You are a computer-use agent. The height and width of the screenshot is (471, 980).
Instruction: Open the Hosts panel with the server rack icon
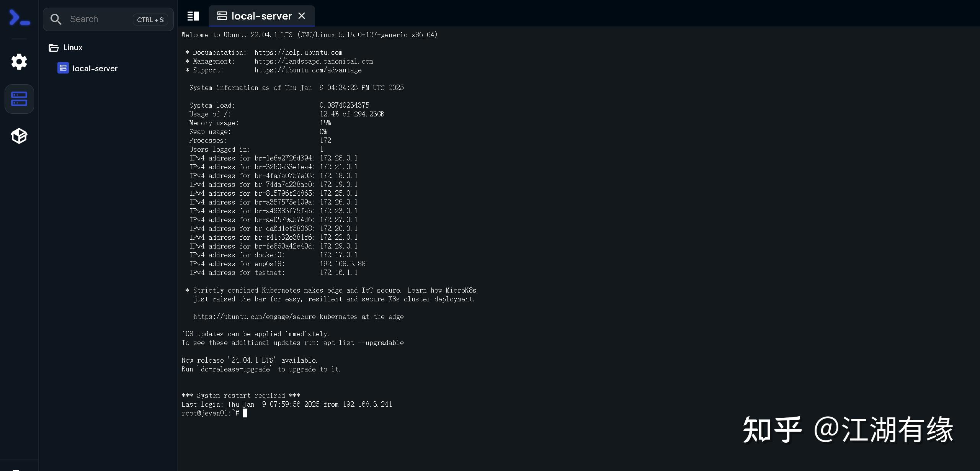tap(19, 99)
